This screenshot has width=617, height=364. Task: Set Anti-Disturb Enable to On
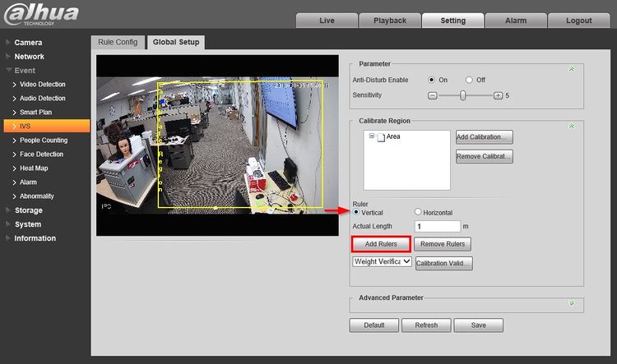[x=432, y=80]
